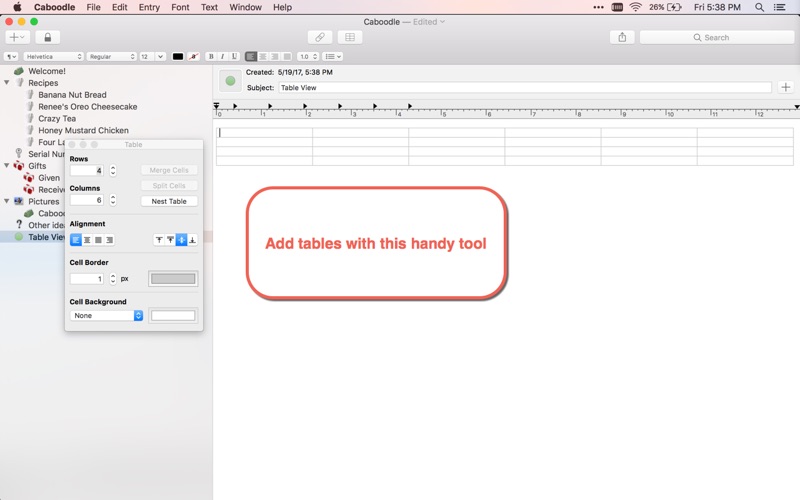Click the lock entry icon
Image resolution: width=800 pixels, height=500 pixels.
click(x=47, y=37)
